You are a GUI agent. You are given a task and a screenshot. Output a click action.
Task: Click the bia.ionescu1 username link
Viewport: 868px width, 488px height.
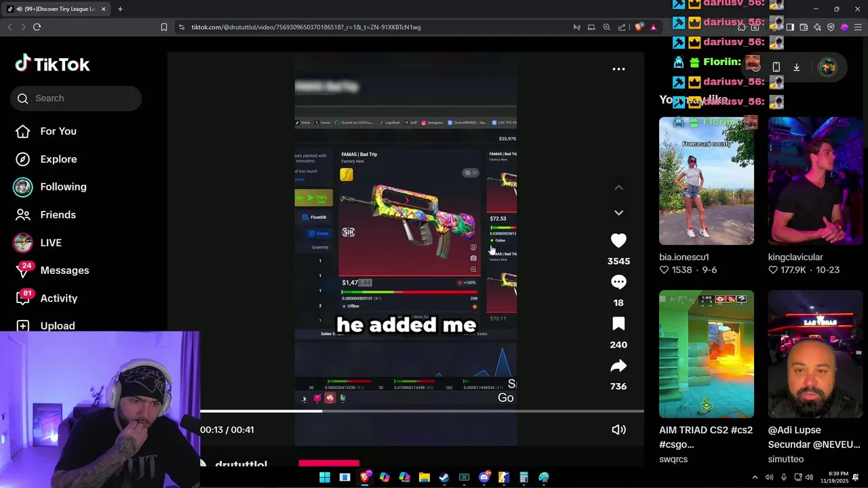click(x=684, y=258)
